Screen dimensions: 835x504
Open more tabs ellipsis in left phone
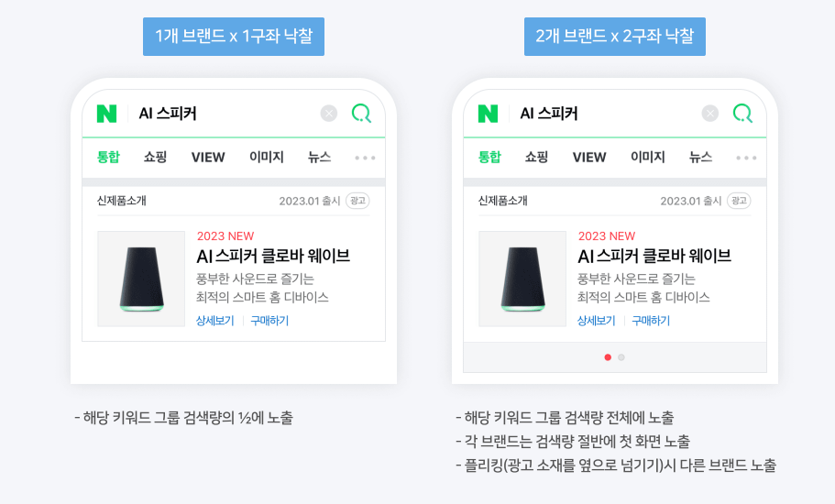tap(365, 158)
